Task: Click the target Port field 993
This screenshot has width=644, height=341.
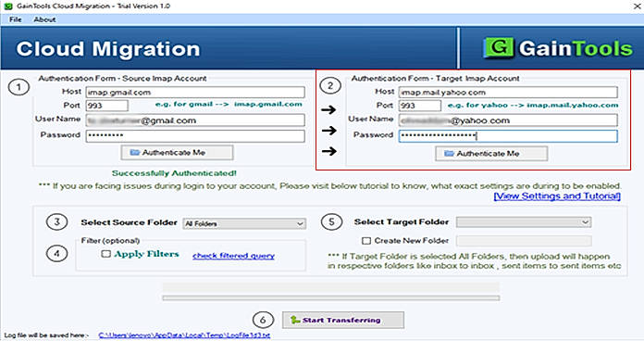Action: (420, 106)
